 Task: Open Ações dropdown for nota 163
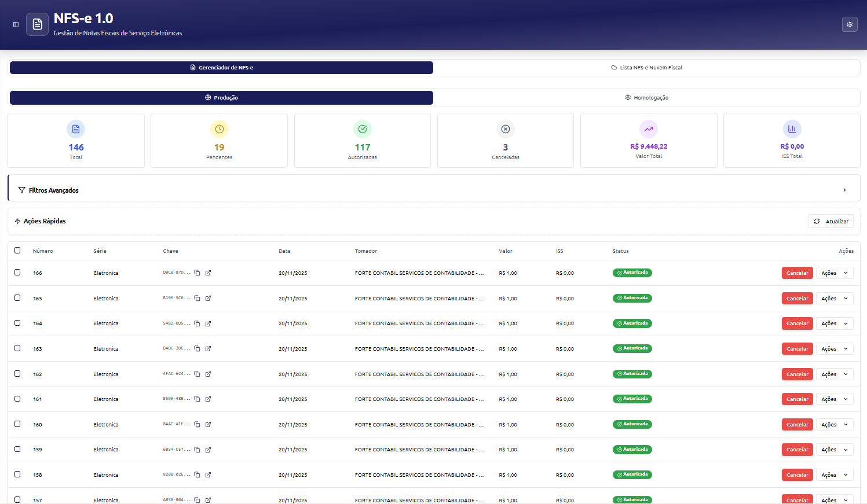click(x=835, y=349)
